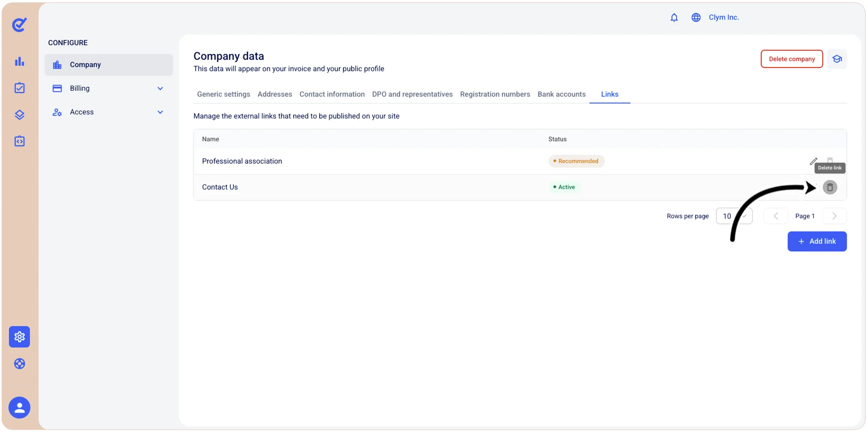The width and height of the screenshot is (868, 432).
Task: Click the Clym logo icon
Action: [19, 24]
